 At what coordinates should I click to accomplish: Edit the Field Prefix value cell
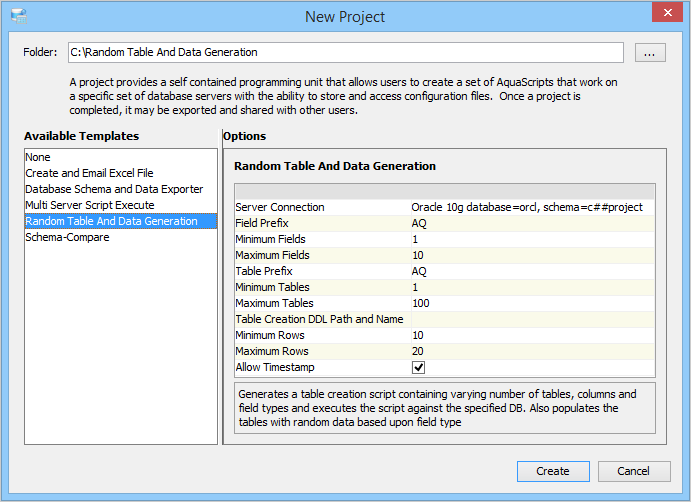531,223
